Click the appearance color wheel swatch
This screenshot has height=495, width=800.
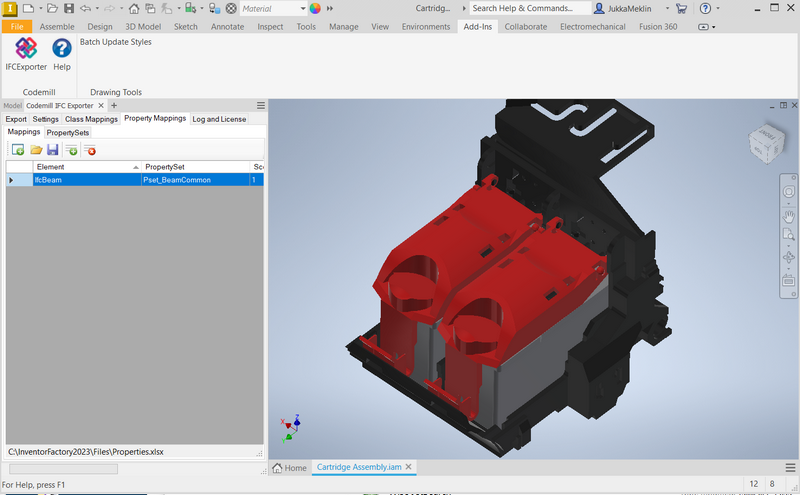coord(315,8)
